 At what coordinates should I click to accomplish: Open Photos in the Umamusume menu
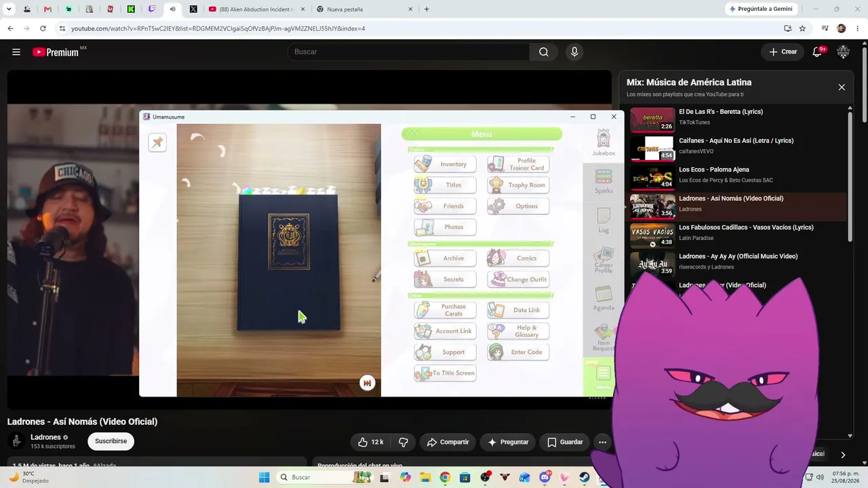[445, 227]
